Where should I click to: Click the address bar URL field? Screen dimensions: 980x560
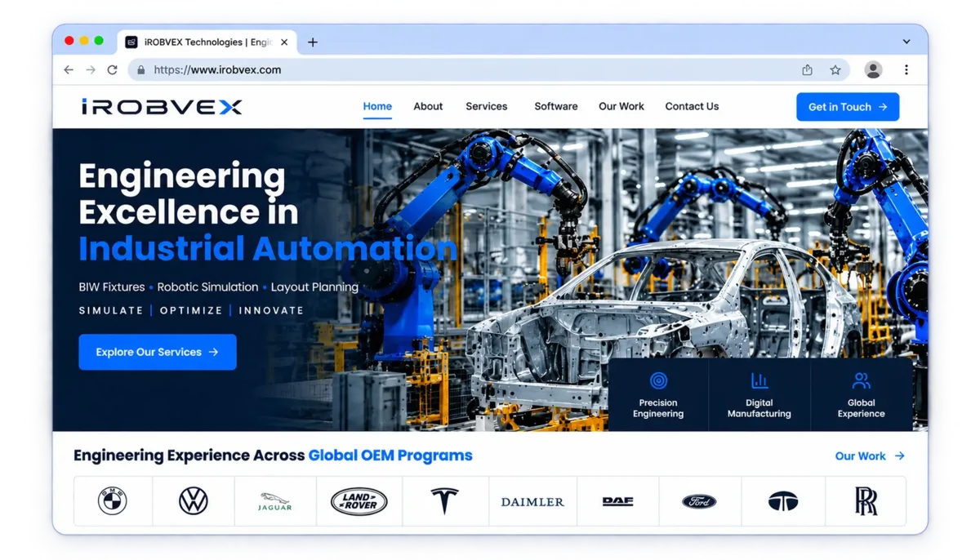488,70
